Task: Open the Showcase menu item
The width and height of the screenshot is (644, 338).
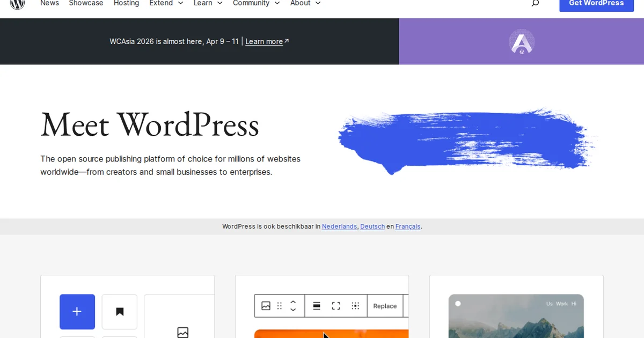Action: tap(86, 3)
